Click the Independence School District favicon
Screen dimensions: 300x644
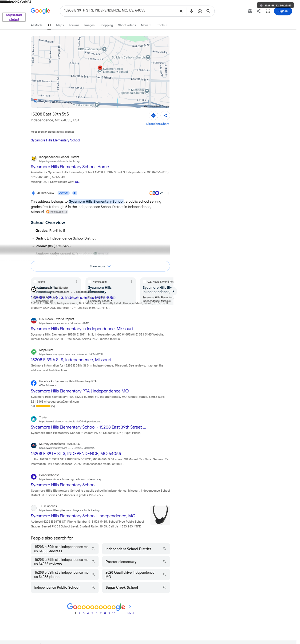click(x=34, y=159)
